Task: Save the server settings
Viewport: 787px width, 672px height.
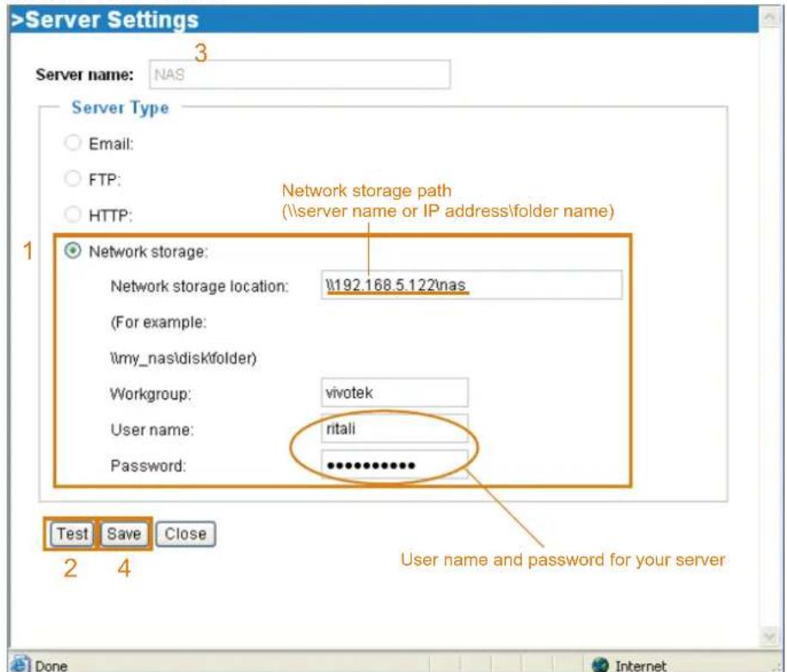Action: click(x=124, y=533)
